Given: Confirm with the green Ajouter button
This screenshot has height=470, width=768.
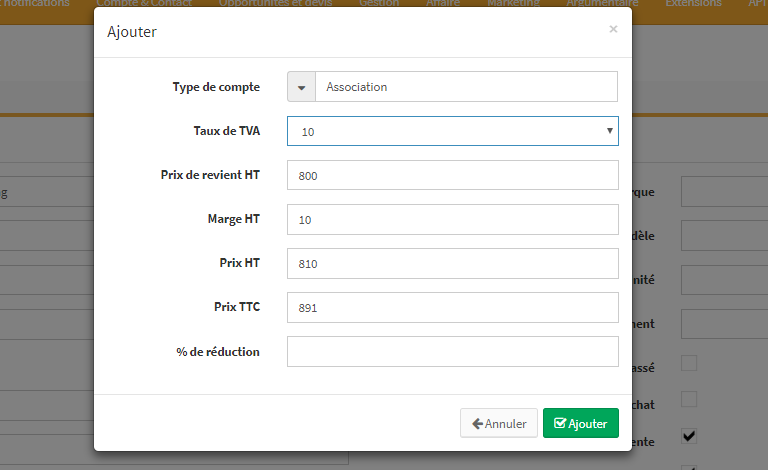Looking at the screenshot, I should 580,423.
